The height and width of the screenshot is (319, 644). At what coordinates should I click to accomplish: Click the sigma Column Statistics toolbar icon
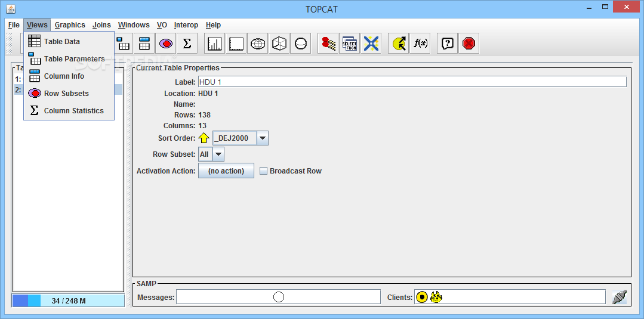[x=187, y=44]
